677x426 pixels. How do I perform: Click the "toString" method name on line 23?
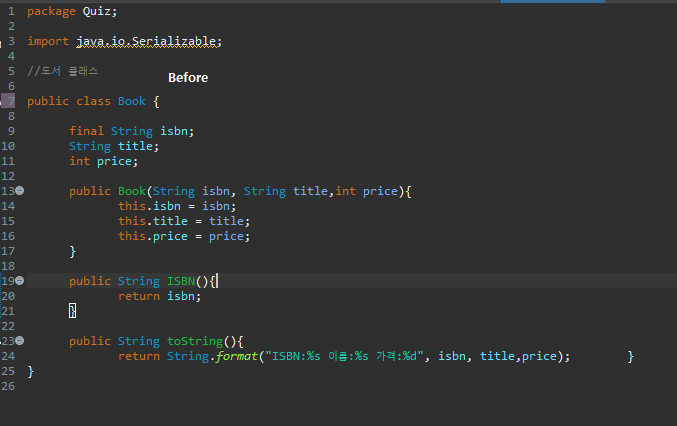(x=195, y=341)
